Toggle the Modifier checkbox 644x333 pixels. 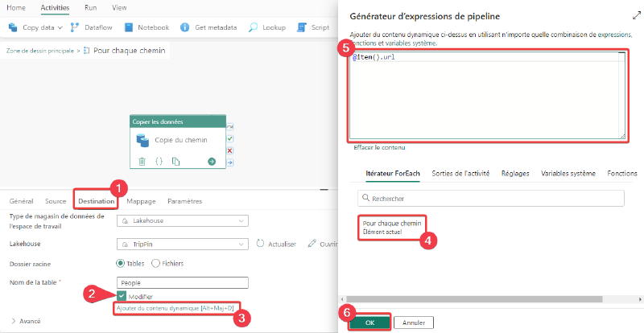(x=122, y=296)
